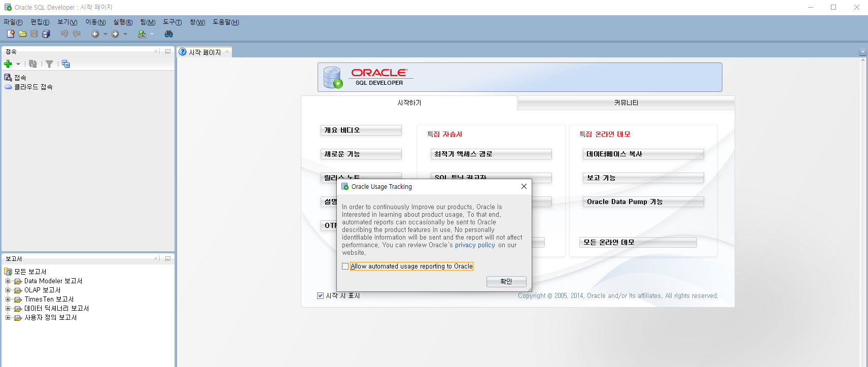Open the 보기(V) menu

[67, 22]
